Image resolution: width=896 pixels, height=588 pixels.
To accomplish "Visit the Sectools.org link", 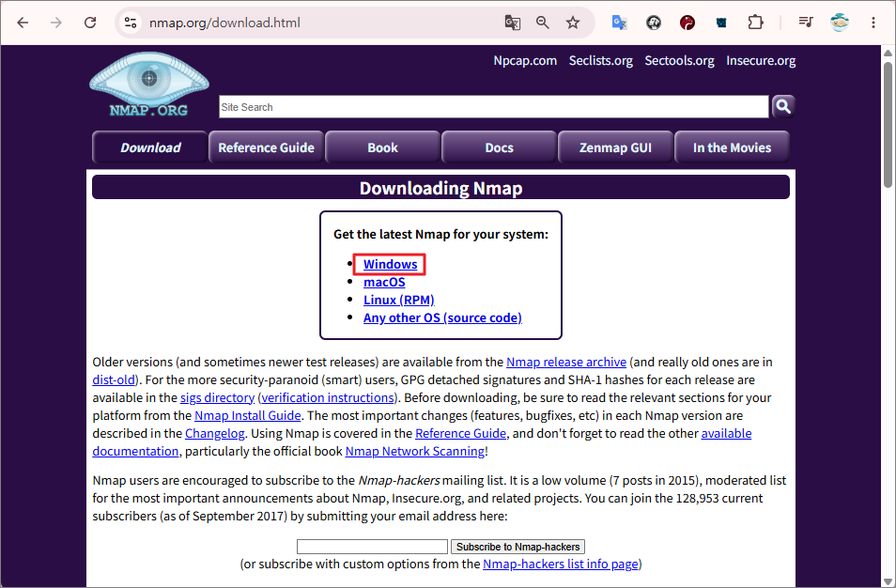I will pos(679,60).
